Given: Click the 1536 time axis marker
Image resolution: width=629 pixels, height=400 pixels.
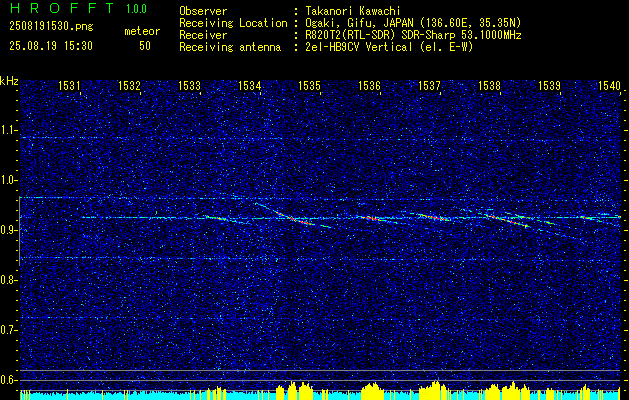Looking at the screenshot, I should tap(369, 85).
